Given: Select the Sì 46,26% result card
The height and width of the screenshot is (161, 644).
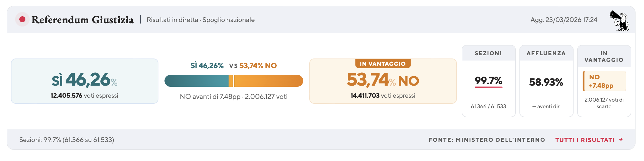Looking at the screenshot, I should point(85,81).
